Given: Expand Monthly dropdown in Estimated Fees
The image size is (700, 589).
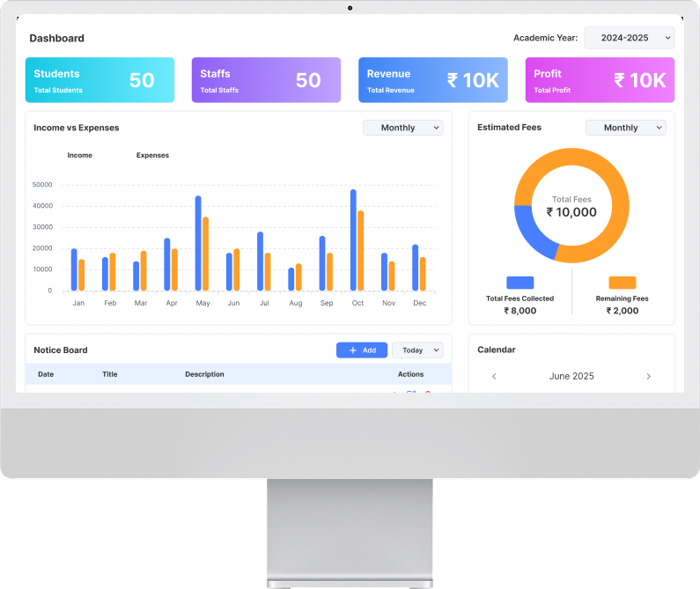Looking at the screenshot, I should click(x=626, y=128).
